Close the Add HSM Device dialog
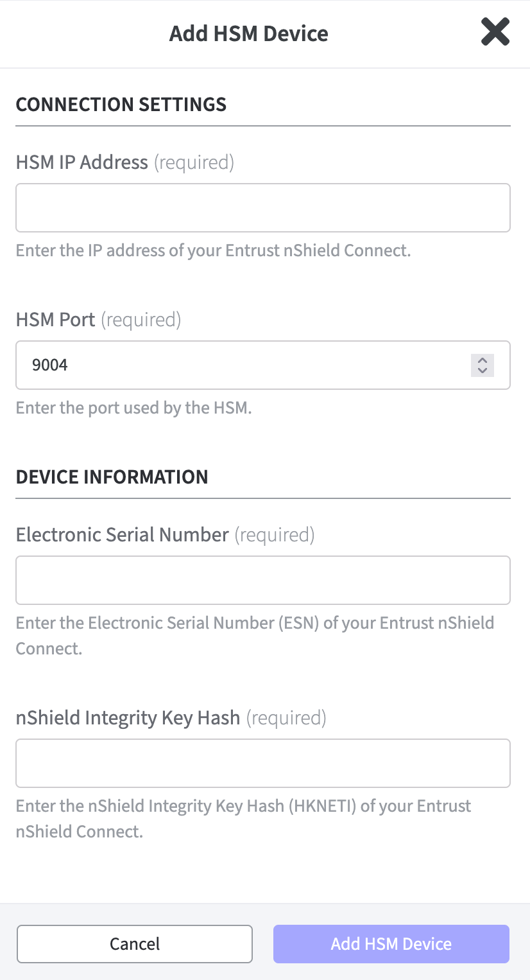 (495, 32)
